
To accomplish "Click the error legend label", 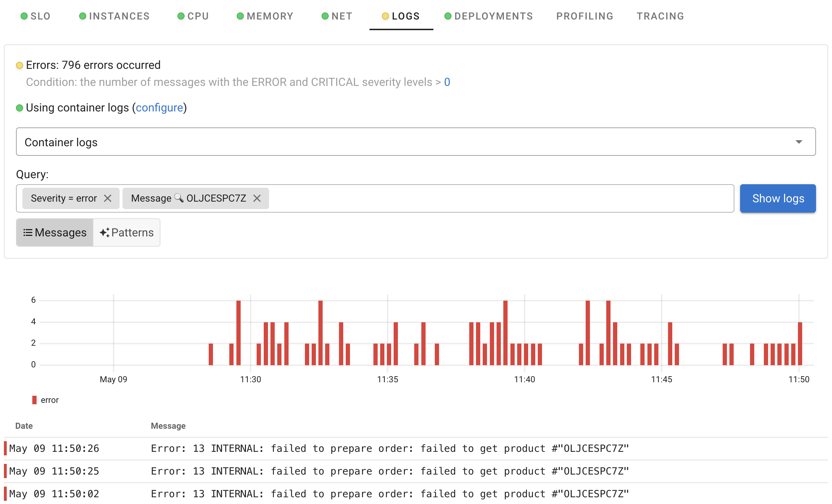I will 50,400.
